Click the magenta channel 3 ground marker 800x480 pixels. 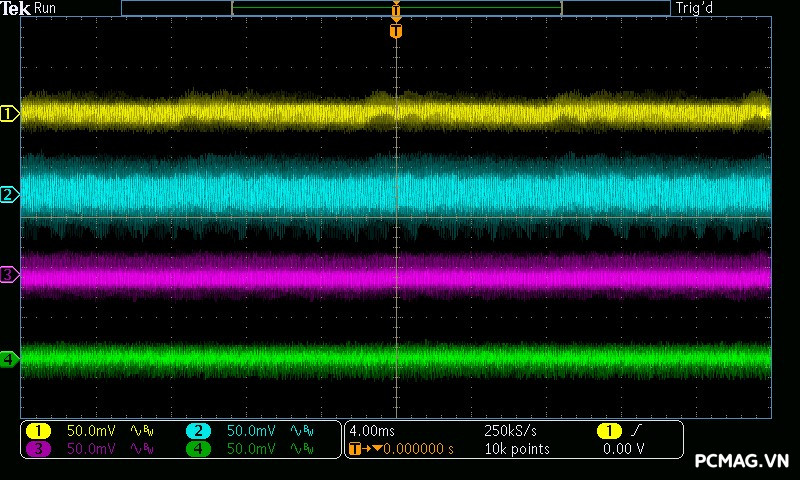(x=9, y=274)
